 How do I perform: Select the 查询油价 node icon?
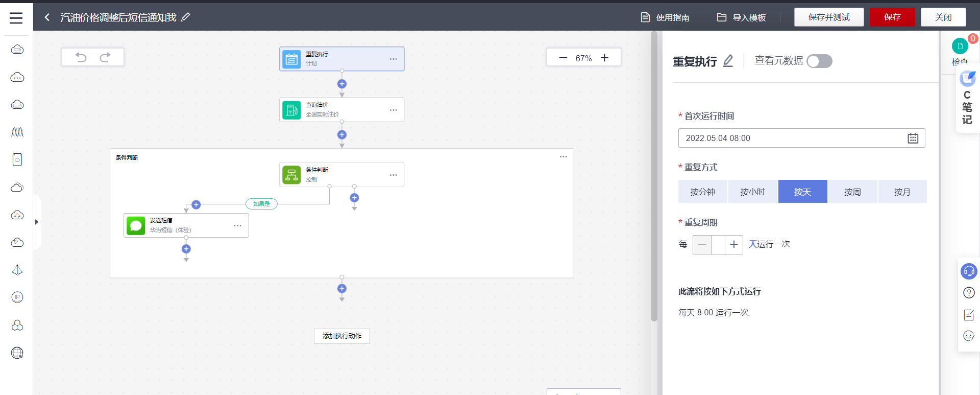(291, 110)
